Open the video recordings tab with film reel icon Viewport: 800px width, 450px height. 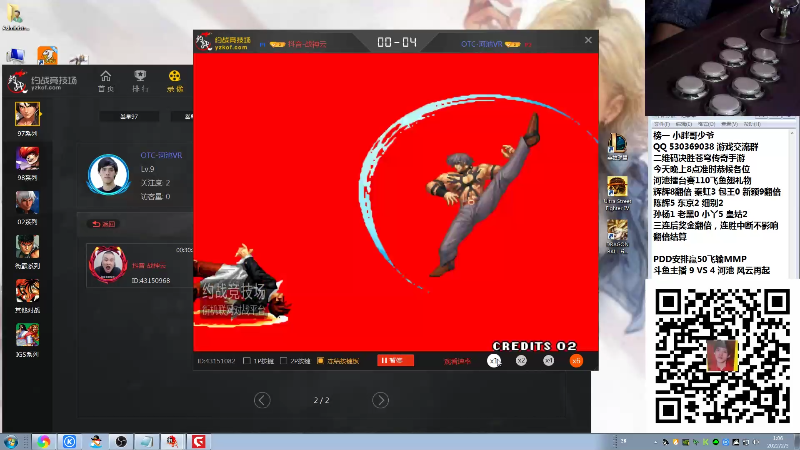174,81
